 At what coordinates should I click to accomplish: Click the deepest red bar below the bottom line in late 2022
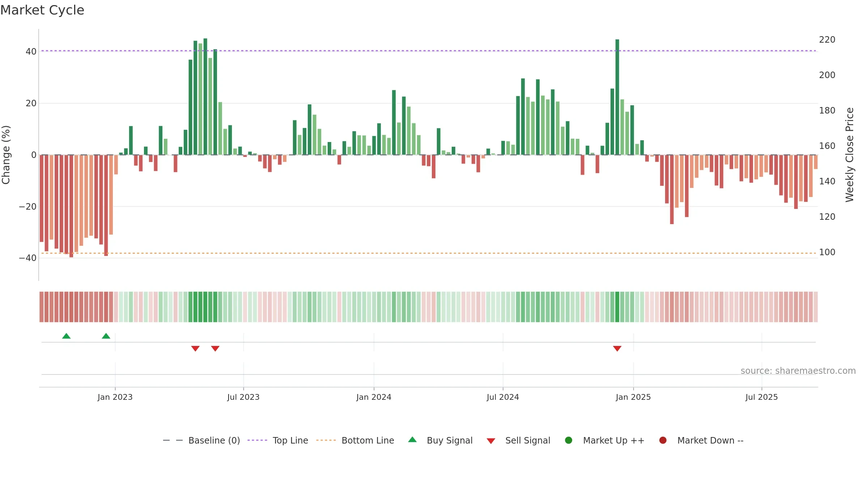[71, 206]
